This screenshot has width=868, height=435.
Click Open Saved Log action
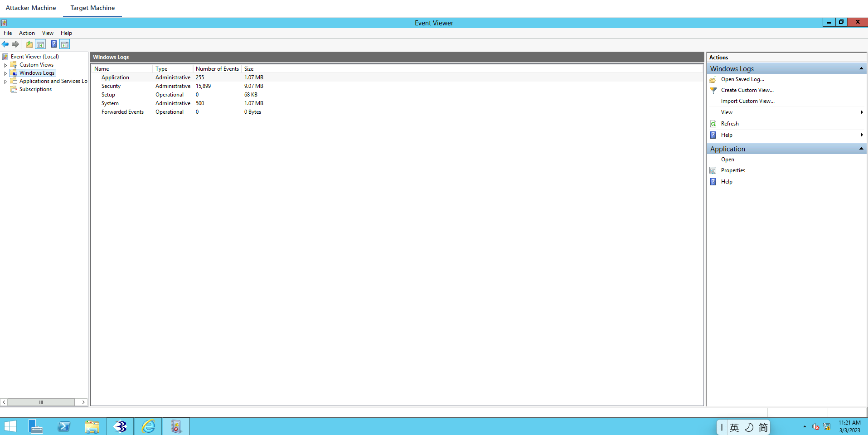pyautogui.click(x=742, y=79)
